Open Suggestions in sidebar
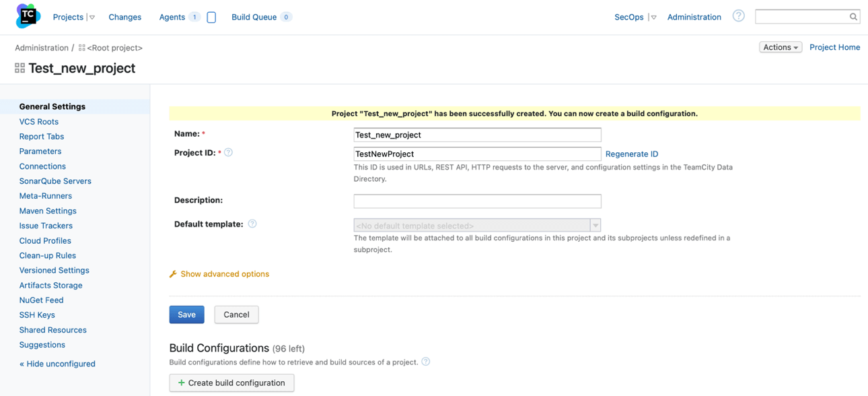868x396 pixels. 42,344
